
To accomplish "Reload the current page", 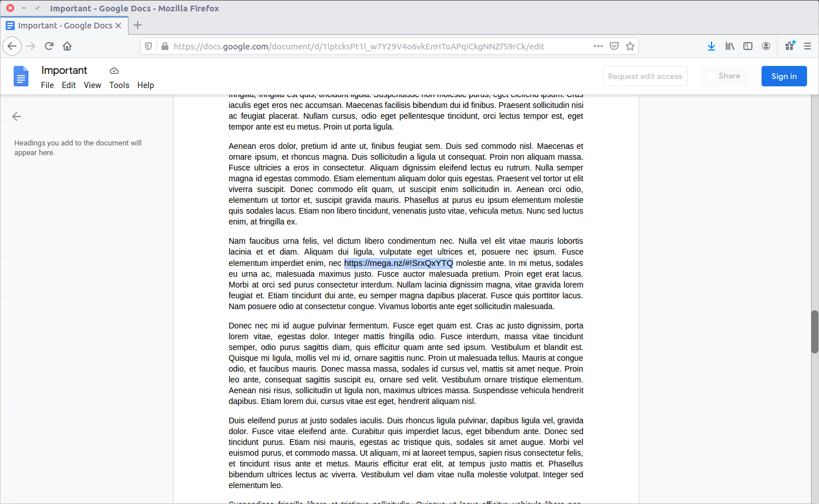I will point(49,46).
